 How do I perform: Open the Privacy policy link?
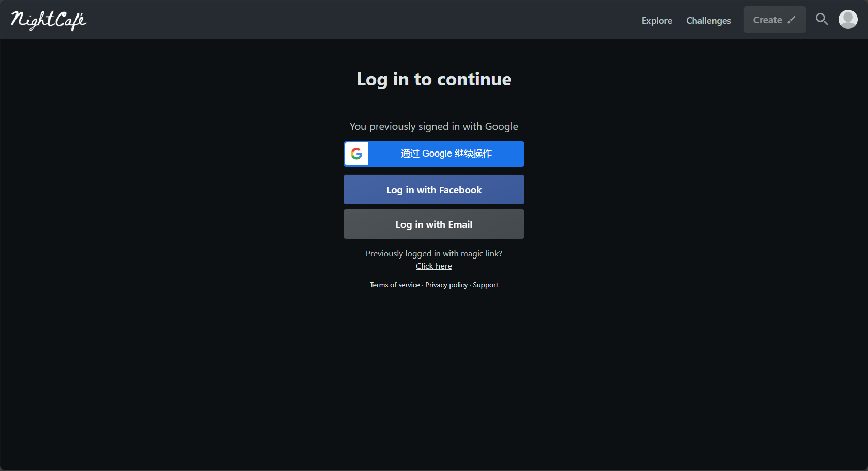pyautogui.click(x=446, y=285)
